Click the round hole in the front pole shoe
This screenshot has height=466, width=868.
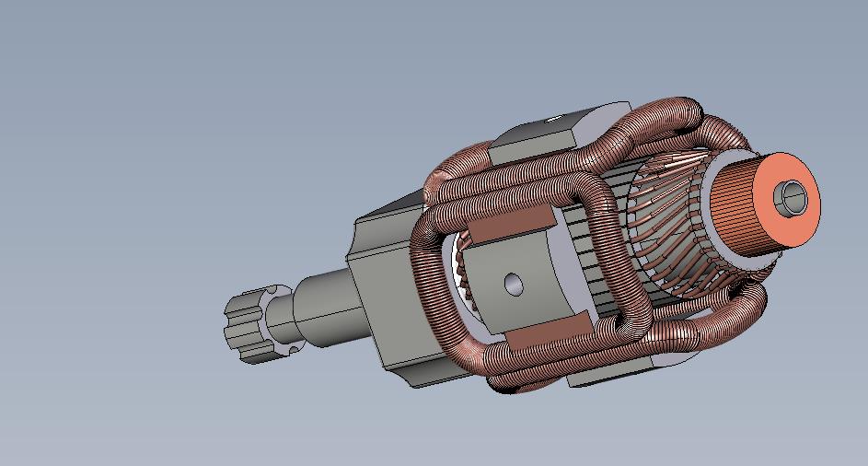[x=514, y=285]
